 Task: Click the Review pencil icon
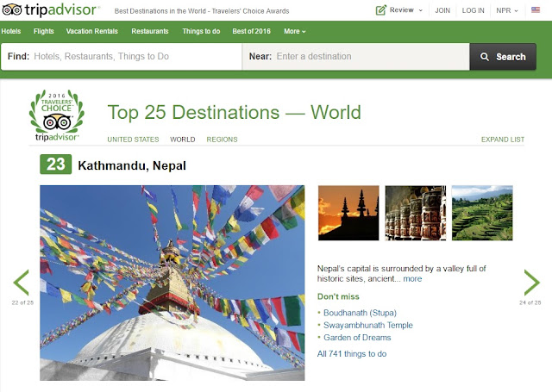pos(381,10)
